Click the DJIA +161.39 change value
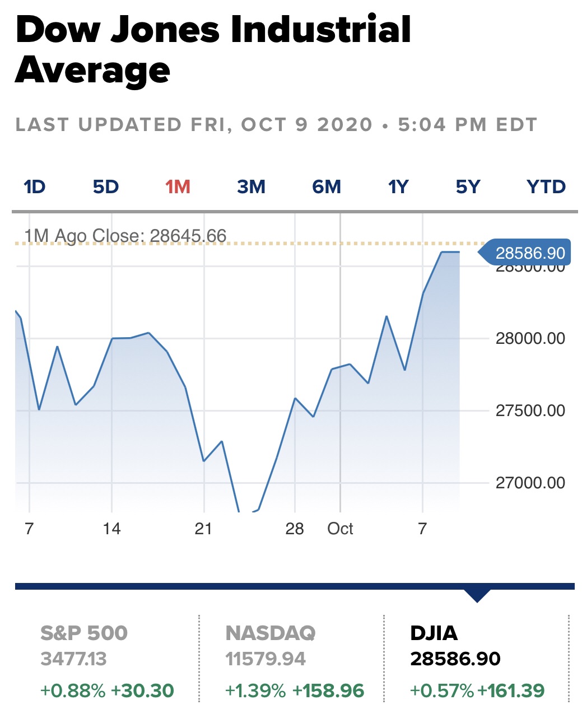Viewport: 582px width, 728px height. coord(511,690)
